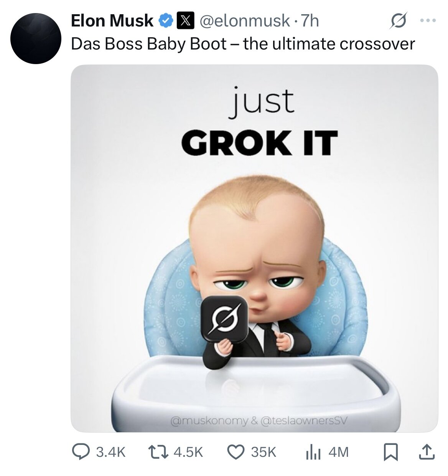Click the tweet text about Boss Baby
Screen dimensions: 448x476
[x=243, y=44]
